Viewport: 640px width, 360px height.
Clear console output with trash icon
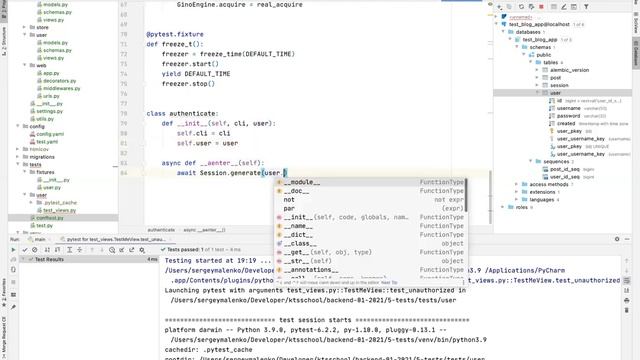pos(627,310)
